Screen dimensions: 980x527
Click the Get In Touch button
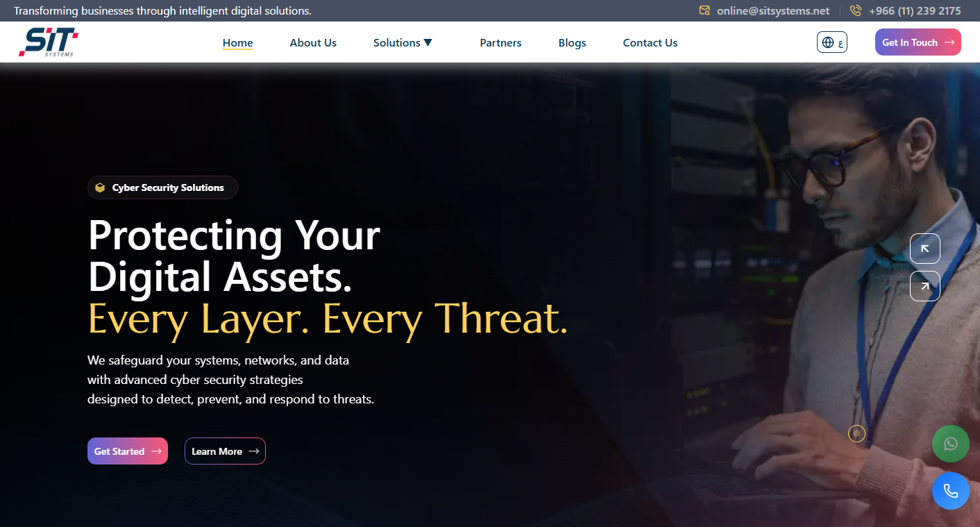[x=918, y=42]
